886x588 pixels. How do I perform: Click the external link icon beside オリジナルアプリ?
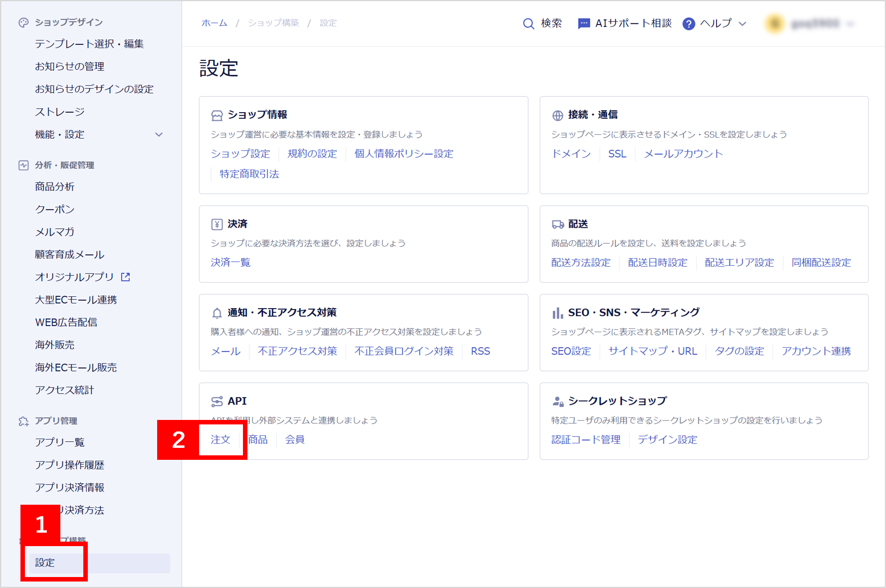tap(126, 277)
